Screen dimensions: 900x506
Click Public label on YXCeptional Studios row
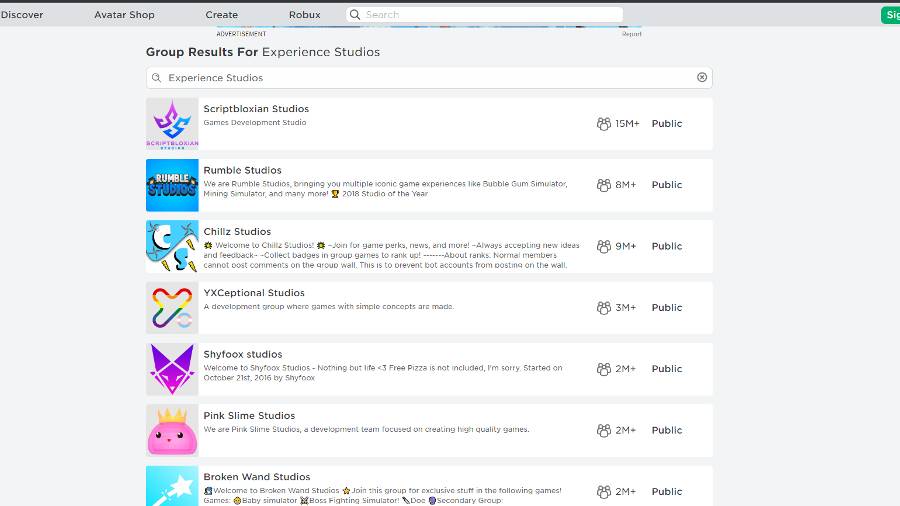666,308
